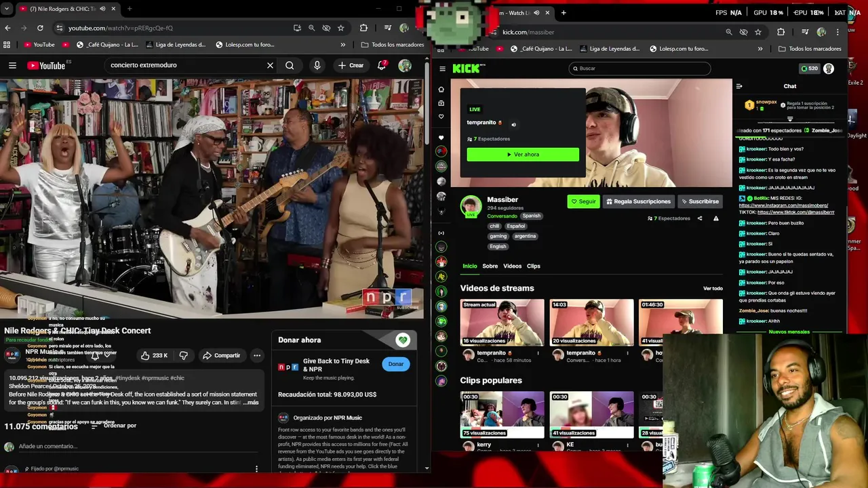Screen dimensions: 868x488
Task: Click the Kick 'Buscar' search field
Action: click(639, 68)
